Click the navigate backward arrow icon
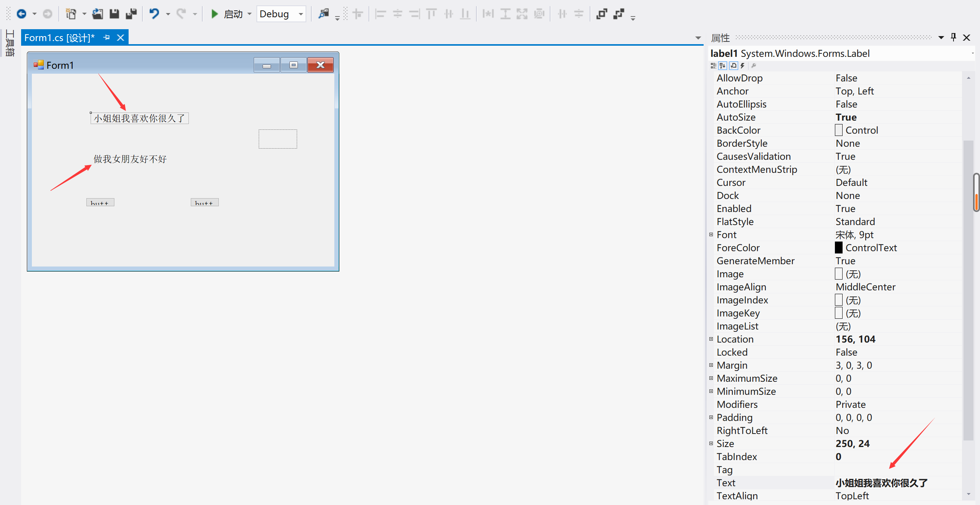Screen dimensions: 980x505 (21, 14)
